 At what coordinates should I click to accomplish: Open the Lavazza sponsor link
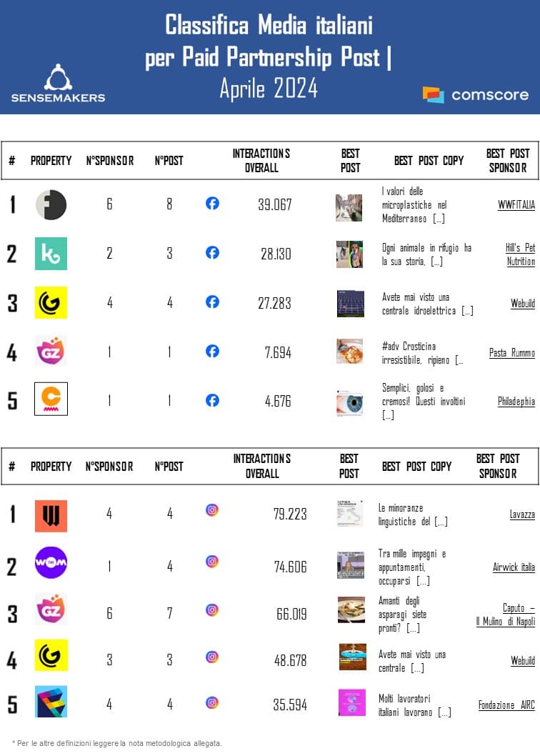pos(521,514)
